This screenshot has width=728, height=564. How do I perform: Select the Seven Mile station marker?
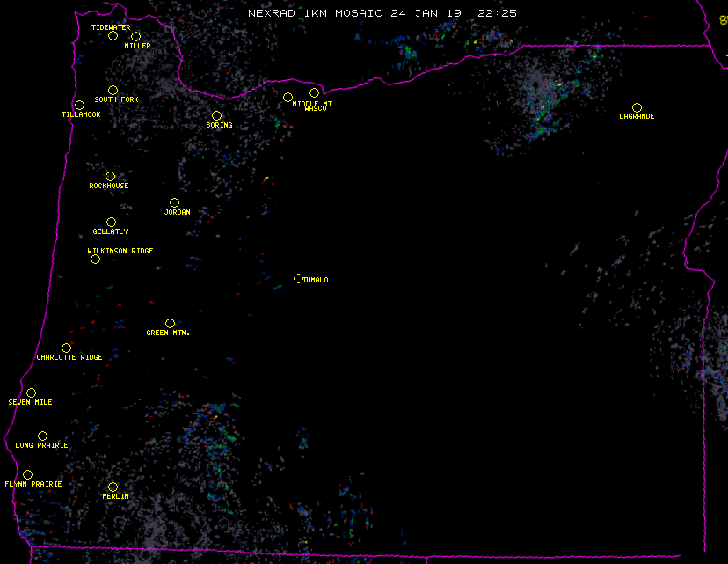[x=31, y=393]
